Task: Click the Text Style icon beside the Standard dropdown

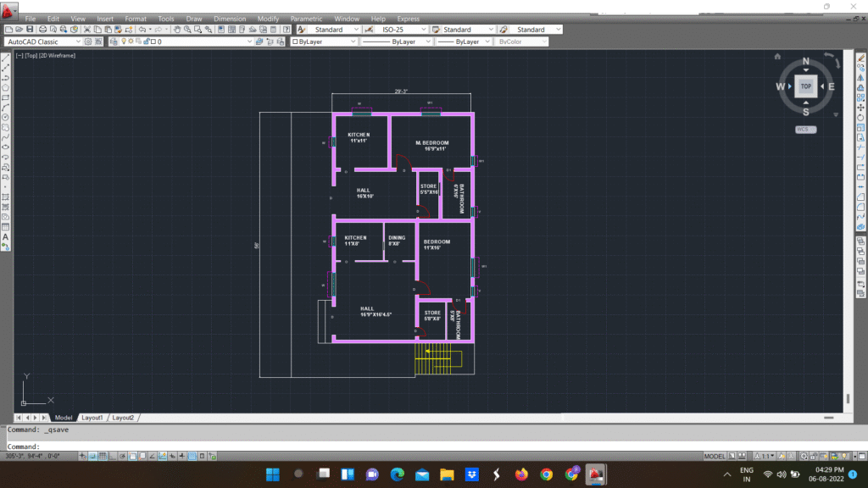Action: click(302, 30)
